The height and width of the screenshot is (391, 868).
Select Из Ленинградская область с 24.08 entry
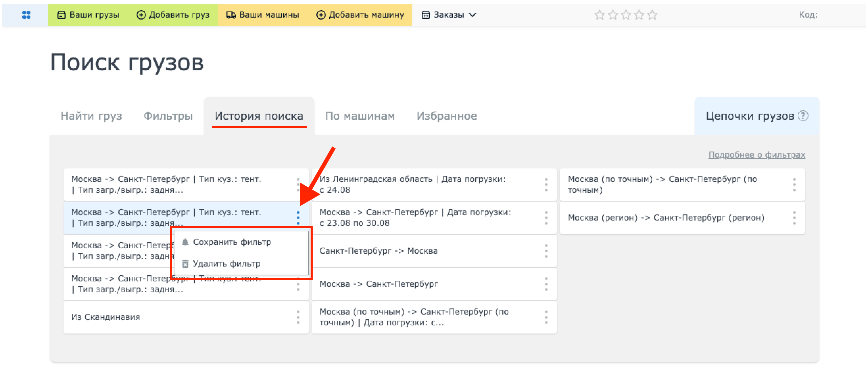coord(434,185)
